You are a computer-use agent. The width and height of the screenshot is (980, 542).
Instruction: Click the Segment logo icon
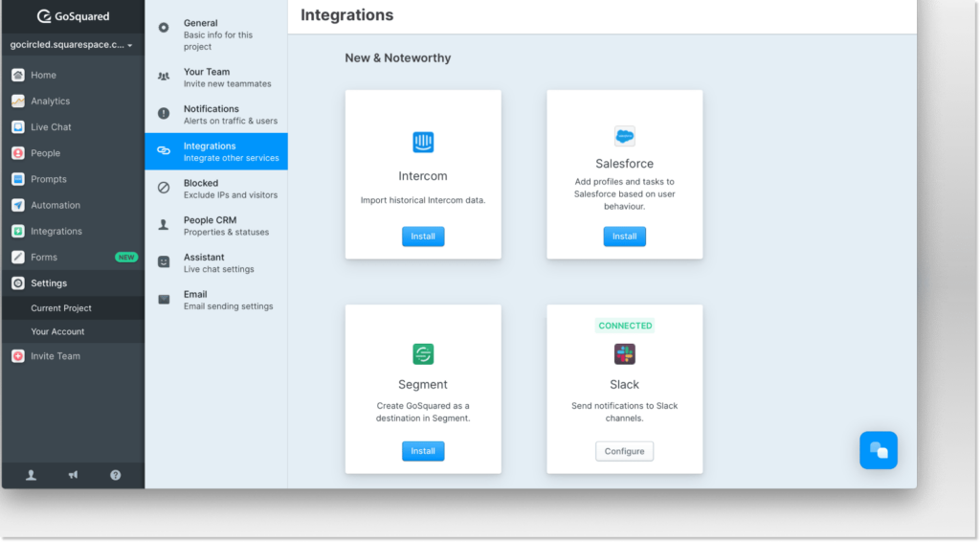coord(423,354)
